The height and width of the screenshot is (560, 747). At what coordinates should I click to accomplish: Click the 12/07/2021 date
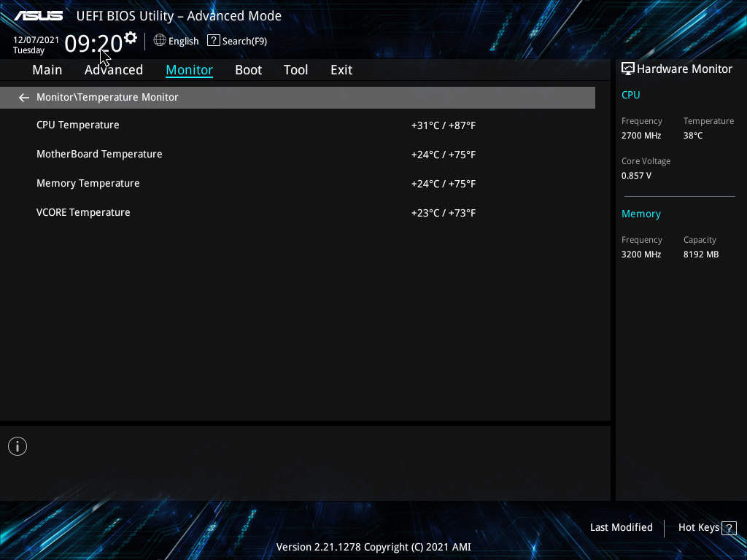tap(36, 40)
